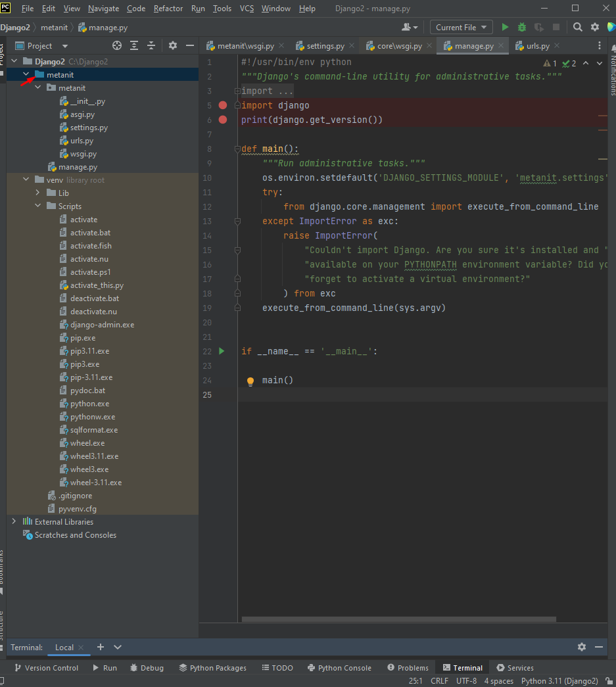Open Search Everywhere magnifier icon
The height and width of the screenshot is (687, 616).
tap(578, 27)
